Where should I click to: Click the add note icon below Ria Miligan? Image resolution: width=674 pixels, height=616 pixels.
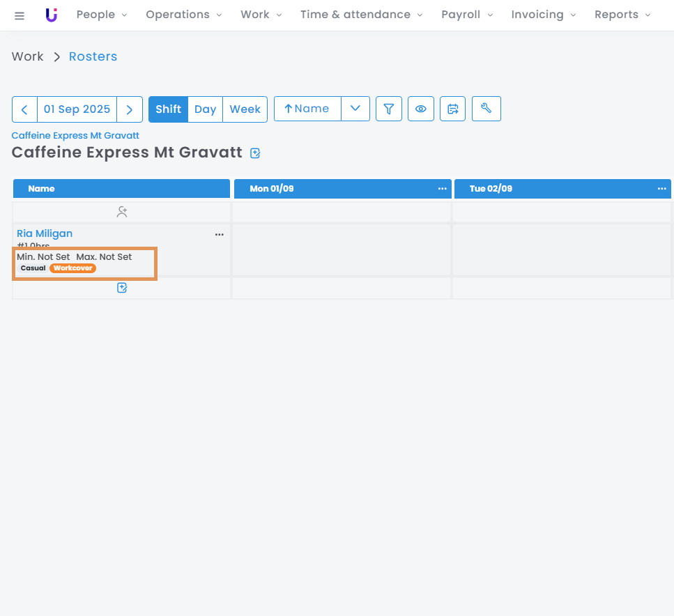click(x=122, y=288)
